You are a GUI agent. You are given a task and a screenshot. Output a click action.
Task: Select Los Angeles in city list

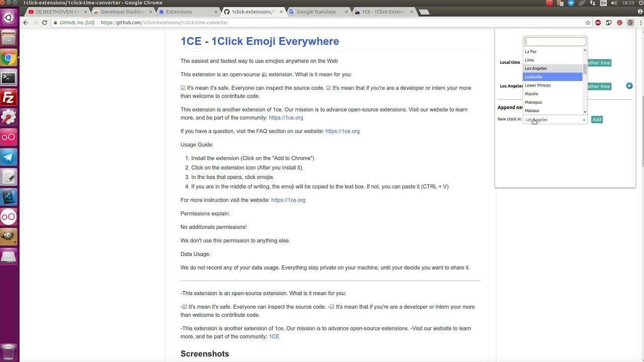click(552, 68)
